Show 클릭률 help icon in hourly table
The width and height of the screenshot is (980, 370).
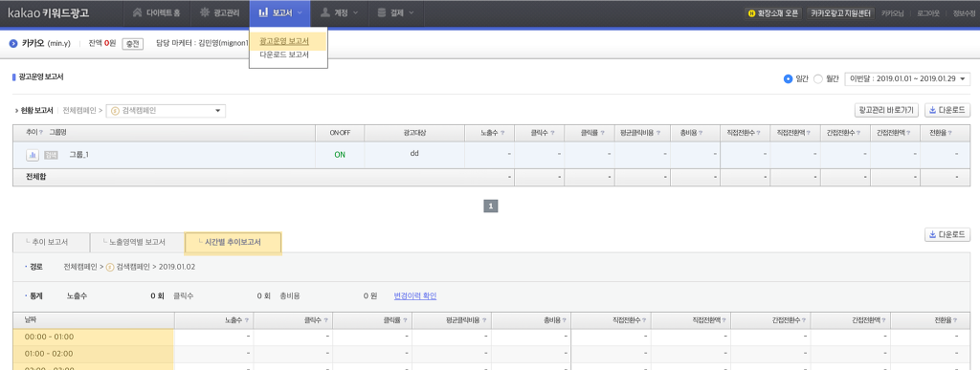(x=406, y=320)
